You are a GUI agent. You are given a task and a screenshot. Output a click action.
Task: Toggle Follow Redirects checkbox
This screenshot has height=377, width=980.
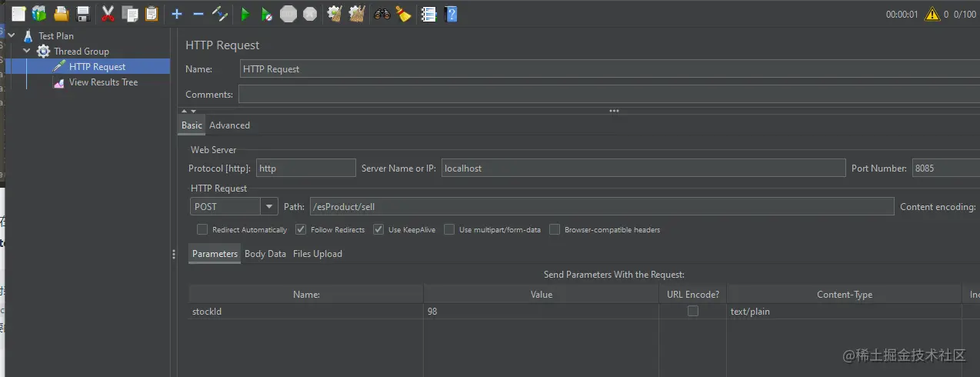(301, 229)
